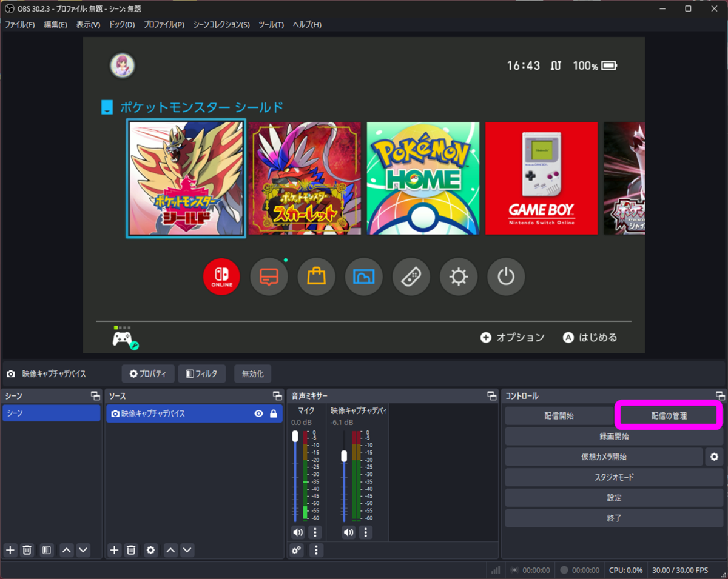This screenshot has width=728, height=579.
Task: Click the ポケットモンスター シールド game tile in preview
Action: pyautogui.click(x=186, y=178)
